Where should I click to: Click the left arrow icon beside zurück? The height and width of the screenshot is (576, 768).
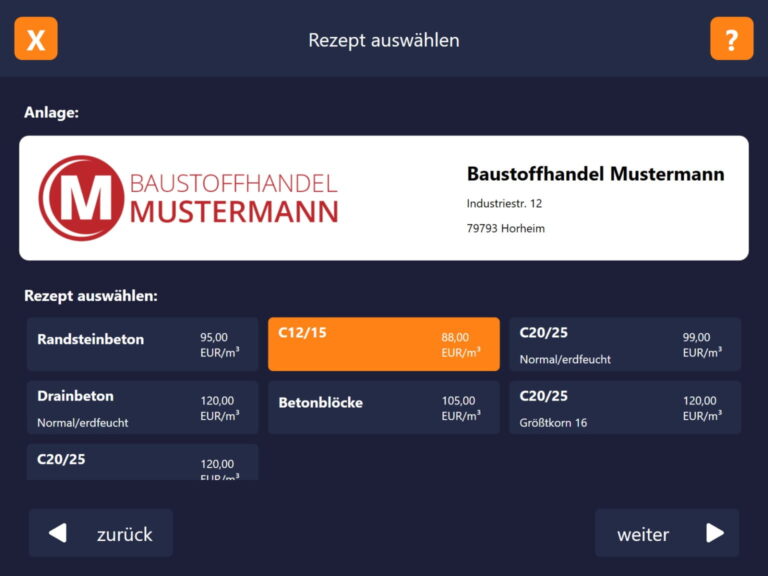point(58,533)
